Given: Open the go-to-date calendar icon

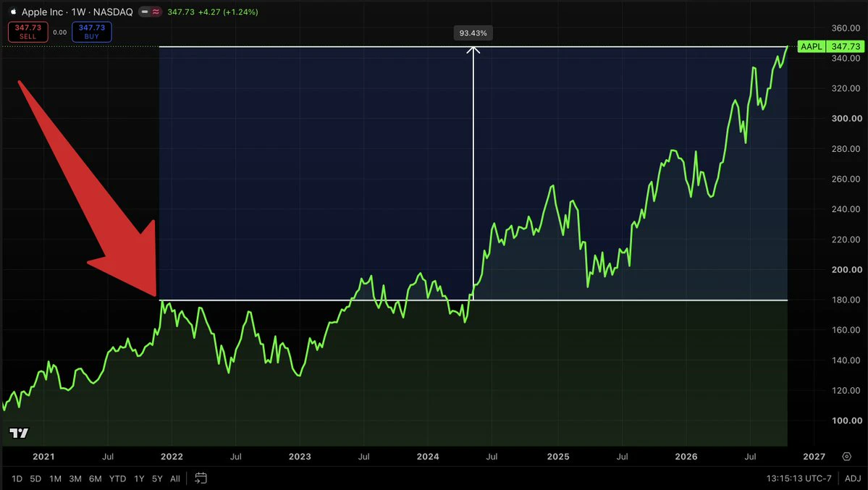Looking at the screenshot, I should 201,478.
